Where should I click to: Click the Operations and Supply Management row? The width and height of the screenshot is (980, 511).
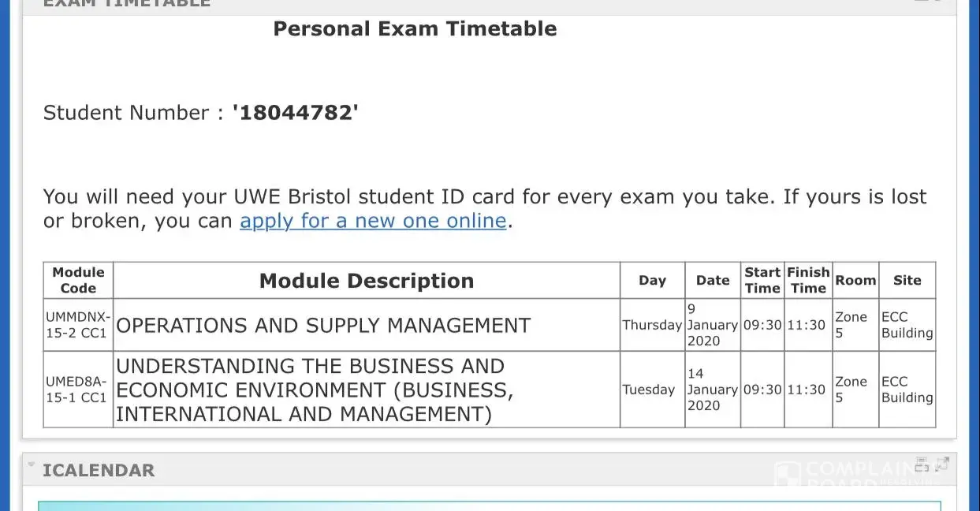pyautogui.click(x=323, y=326)
